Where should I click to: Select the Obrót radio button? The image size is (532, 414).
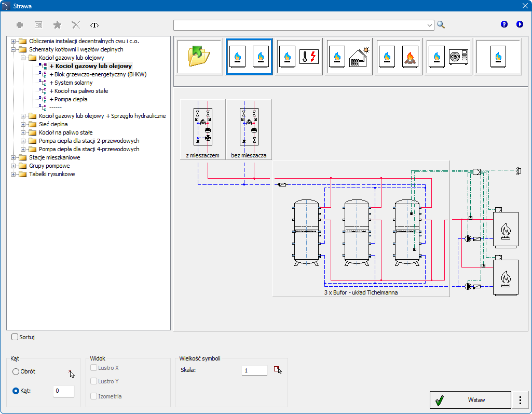tap(16, 372)
